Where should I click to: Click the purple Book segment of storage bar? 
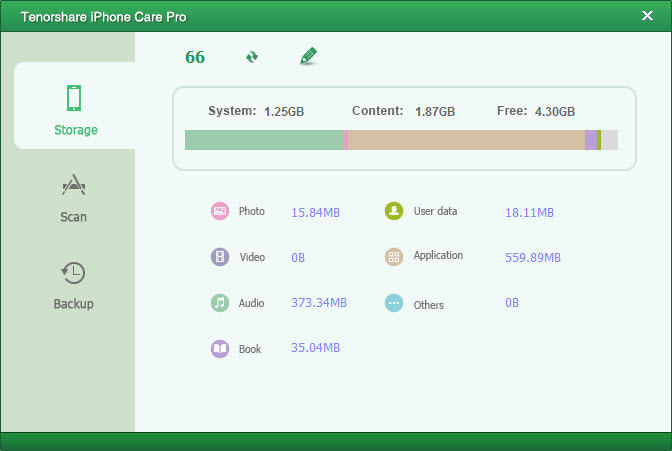pyautogui.click(x=591, y=140)
